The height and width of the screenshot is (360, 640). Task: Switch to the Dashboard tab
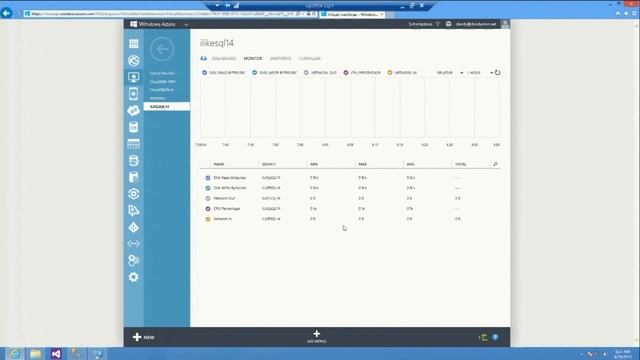click(224, 58)
